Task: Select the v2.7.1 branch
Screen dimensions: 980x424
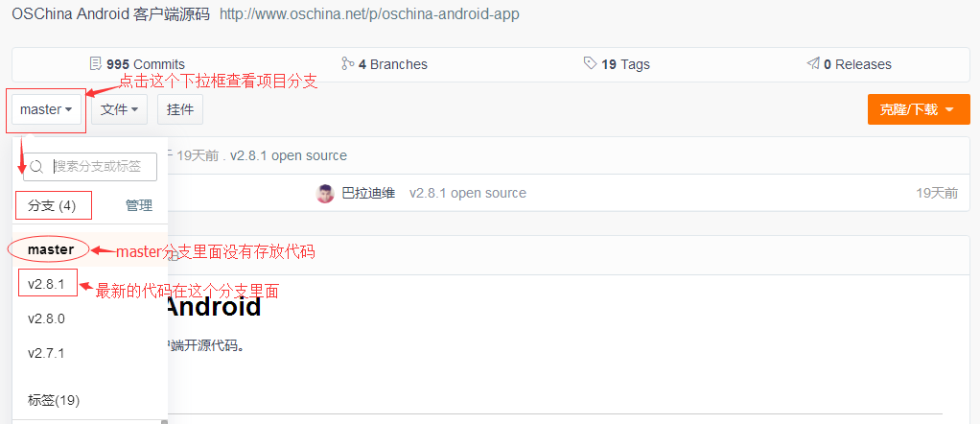Action: click(46, 353)
